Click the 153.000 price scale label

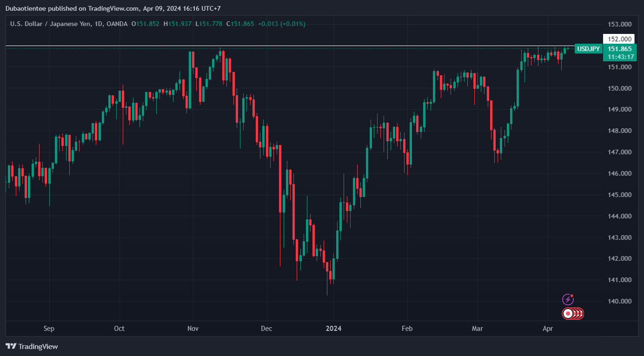(x=620, y=24)
